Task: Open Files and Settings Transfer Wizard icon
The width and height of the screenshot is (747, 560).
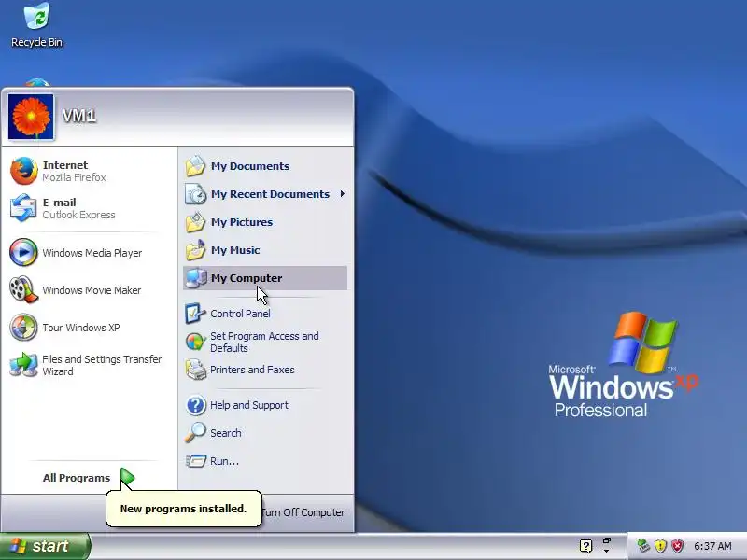Action: click(x=23, y=365)
